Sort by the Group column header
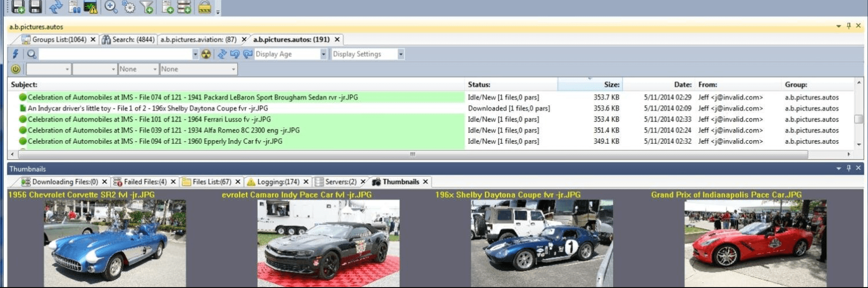The width and height of the screenshot is (868, 288). [x=818, y=84]
